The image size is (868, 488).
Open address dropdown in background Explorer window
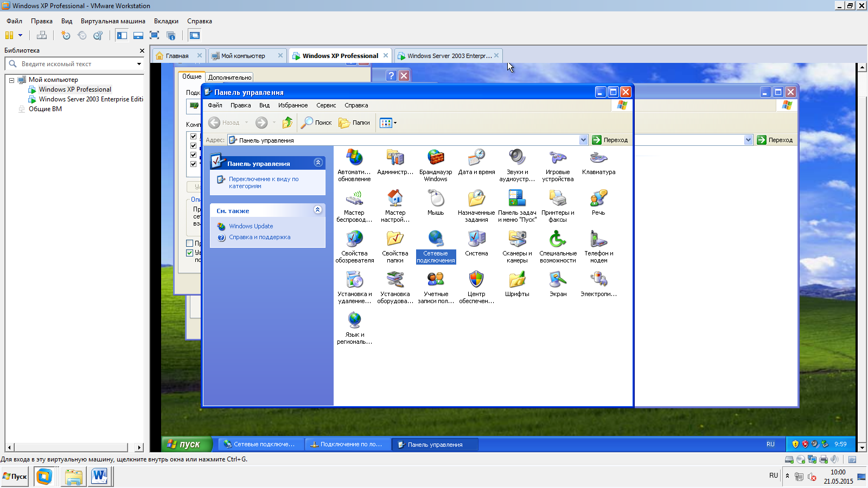(749, 140)
